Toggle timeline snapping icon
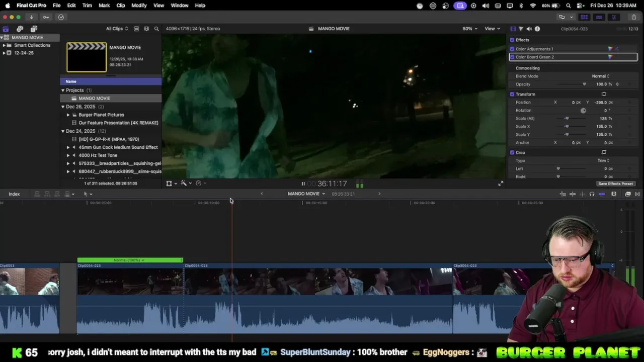Screen dimensions: 644x362 tap(602, 194)
